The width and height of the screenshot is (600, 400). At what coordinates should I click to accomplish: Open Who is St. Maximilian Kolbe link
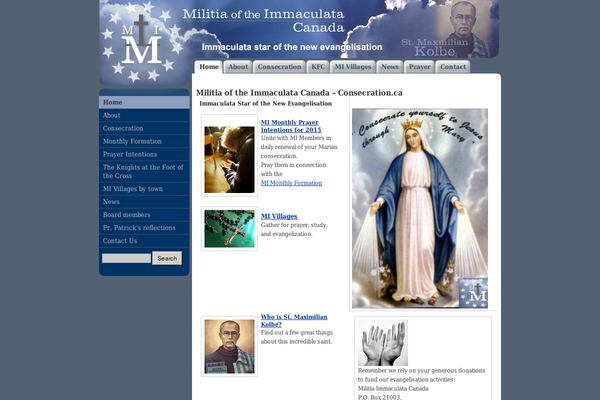pos(294,320)
